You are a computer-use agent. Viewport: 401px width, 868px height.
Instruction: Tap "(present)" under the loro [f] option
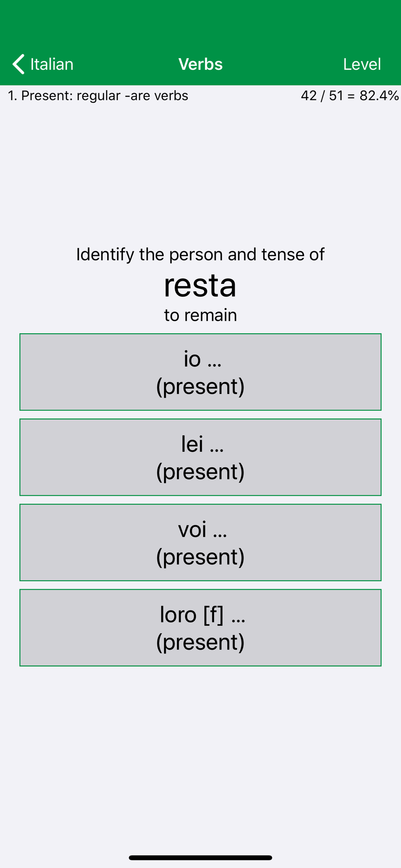pos(200,642)
